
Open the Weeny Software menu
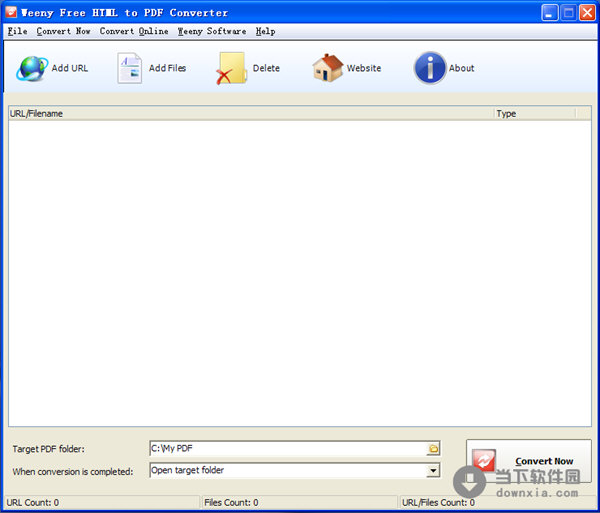212,31
